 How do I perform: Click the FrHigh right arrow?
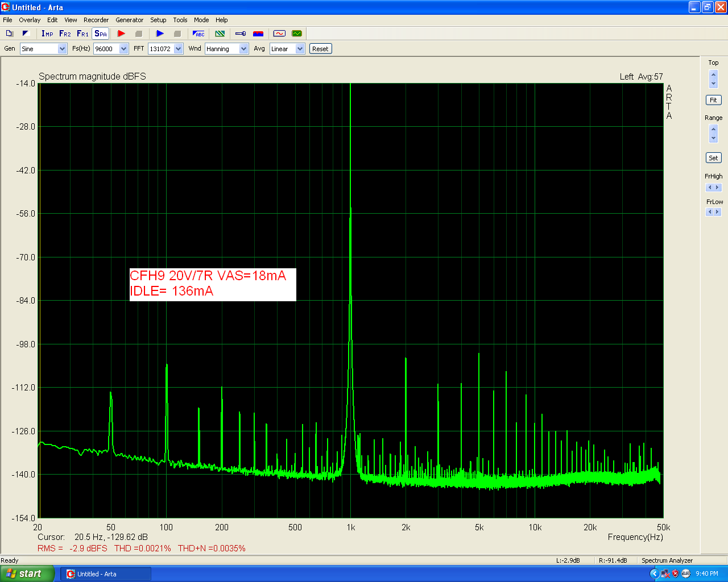[x=717, y=188]
